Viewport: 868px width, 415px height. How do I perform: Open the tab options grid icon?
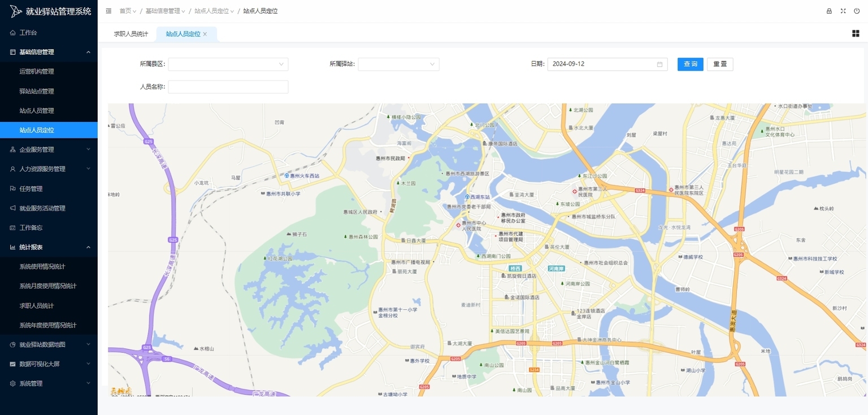(x=856, y=33)
